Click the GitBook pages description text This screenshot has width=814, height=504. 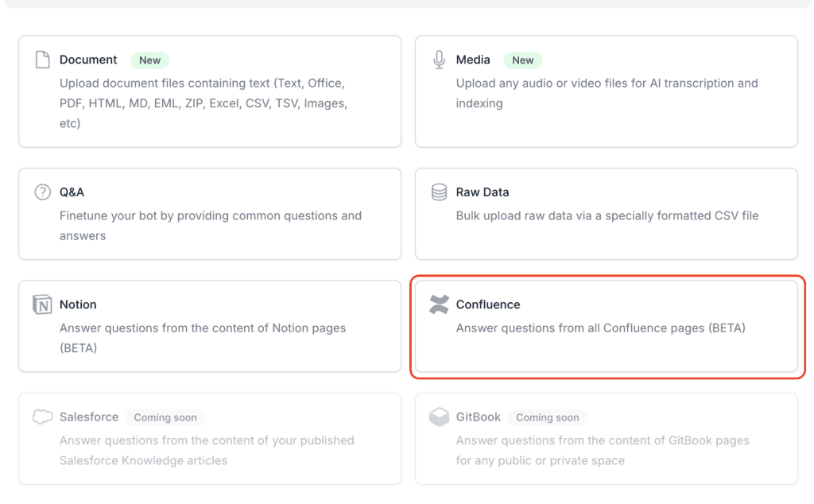pyautogui.click(x=603, y=450)
